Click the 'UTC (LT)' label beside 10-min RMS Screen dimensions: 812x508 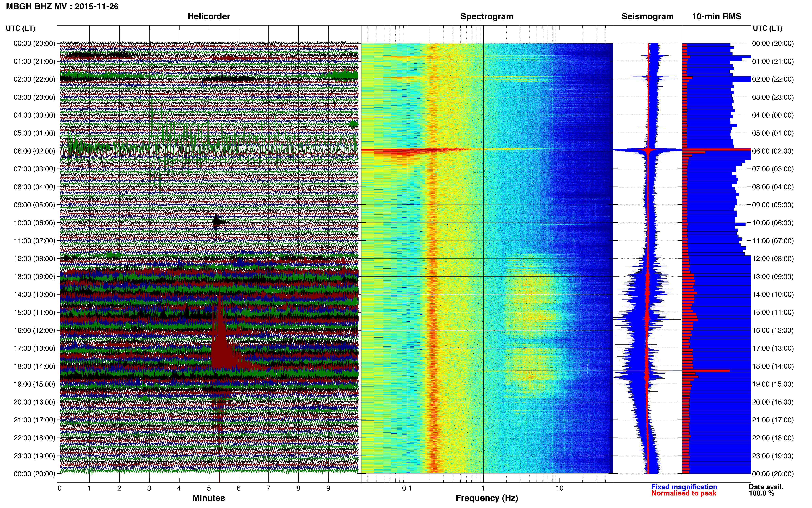767,28
